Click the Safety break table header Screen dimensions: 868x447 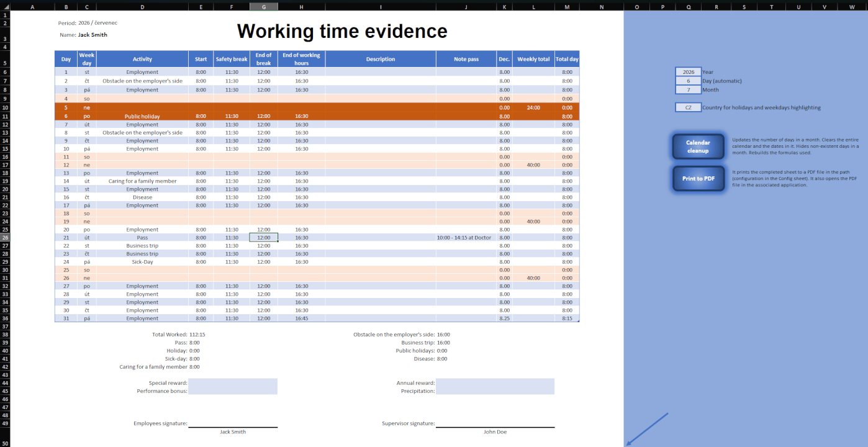point(232,59)
